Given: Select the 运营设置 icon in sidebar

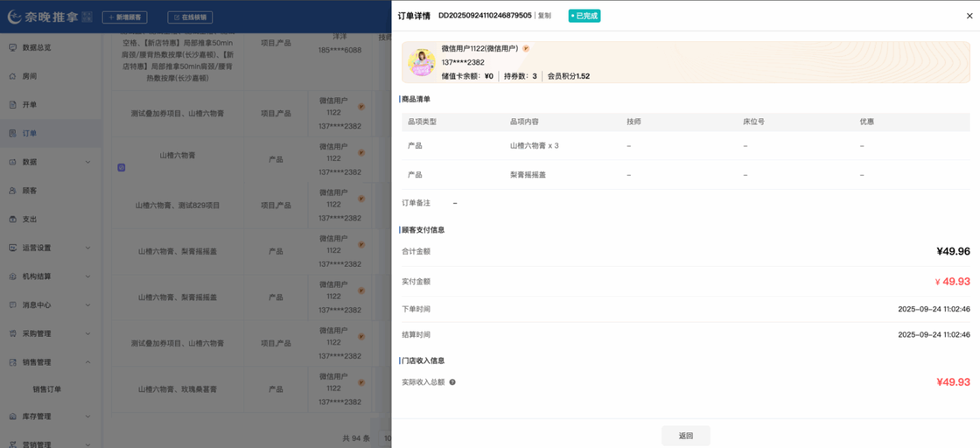Looking at the screenshot, I should pyautogui.click(x=12, y=248).
